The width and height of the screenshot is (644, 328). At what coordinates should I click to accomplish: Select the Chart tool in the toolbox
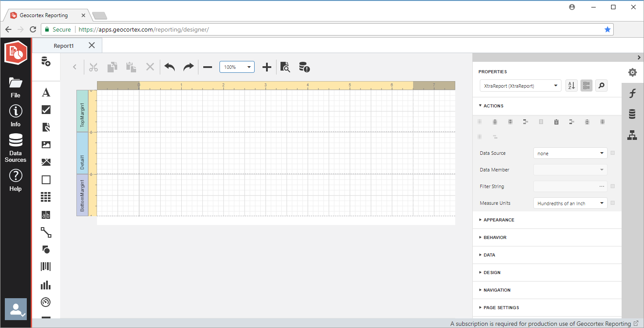click(x=46, y=285)
